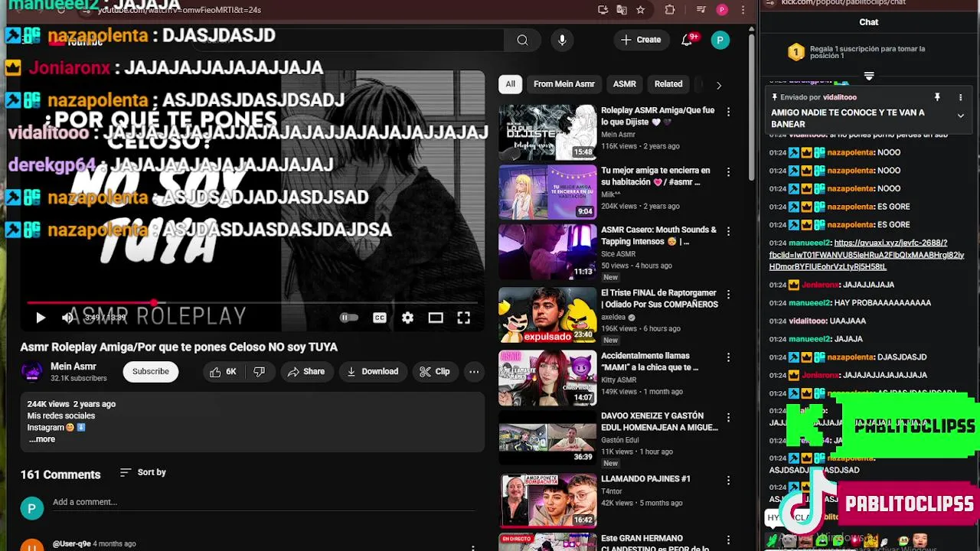Viewport: 980px width, 551px height.
Task: Open pinned message options in Kick chat
Action: (960, 97)
